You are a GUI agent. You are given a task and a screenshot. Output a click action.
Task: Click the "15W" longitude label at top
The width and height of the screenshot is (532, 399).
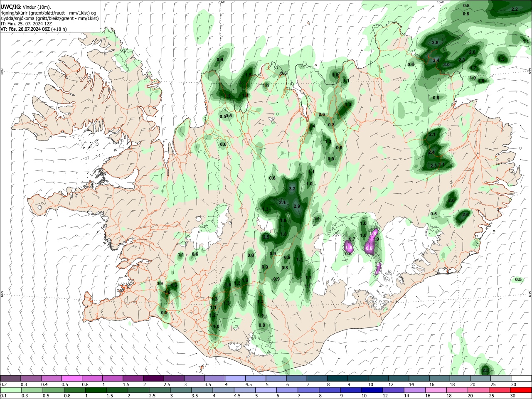point(440,2)
